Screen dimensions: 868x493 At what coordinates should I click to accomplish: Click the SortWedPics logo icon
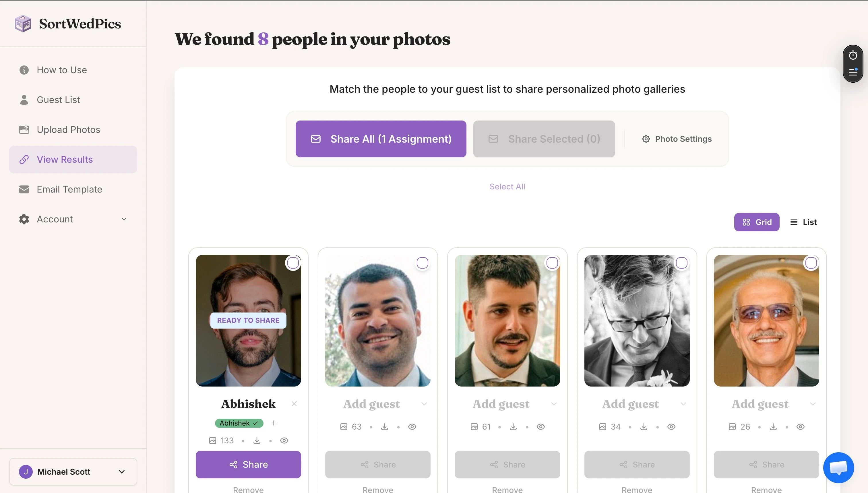pyautogui.click(x=23, y=24)
